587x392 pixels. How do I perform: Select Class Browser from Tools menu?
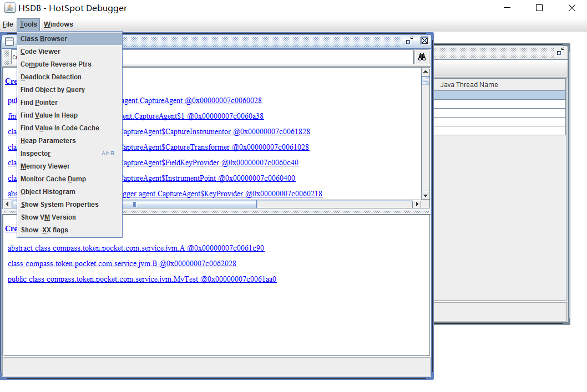[x=70, y=38]
